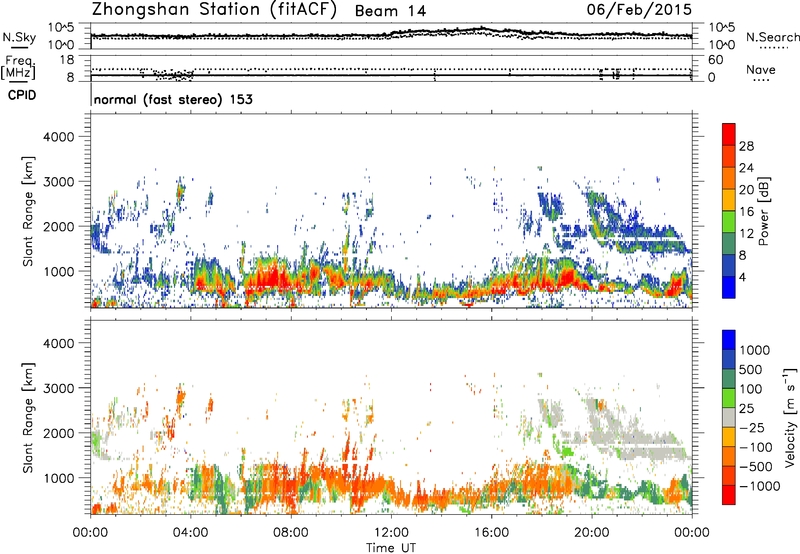Select the red top segment of power colorbar
Image resolution: width=800 pixels, height=554 pixels.
click(x=729, y=135)
